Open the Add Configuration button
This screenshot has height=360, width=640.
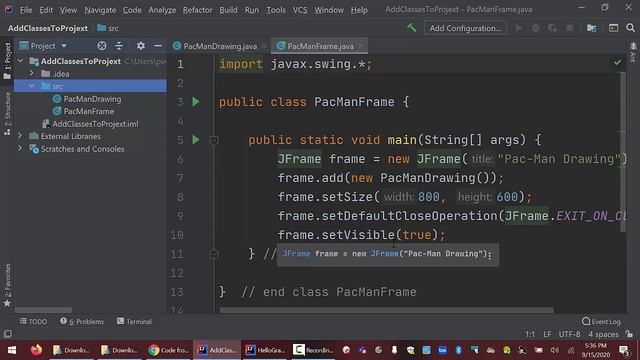(x=465, y=28)
